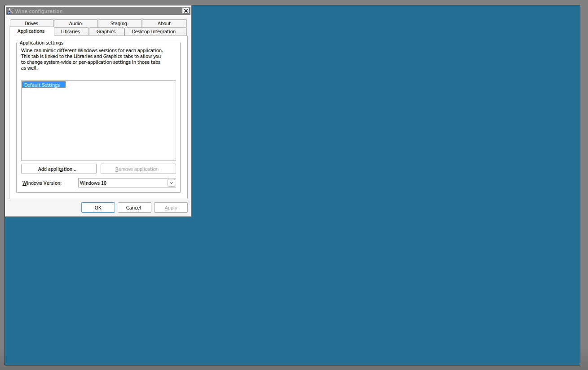Open the Staging tab
The height and width of the screenshot is (370, 588).
click(119, 23)
